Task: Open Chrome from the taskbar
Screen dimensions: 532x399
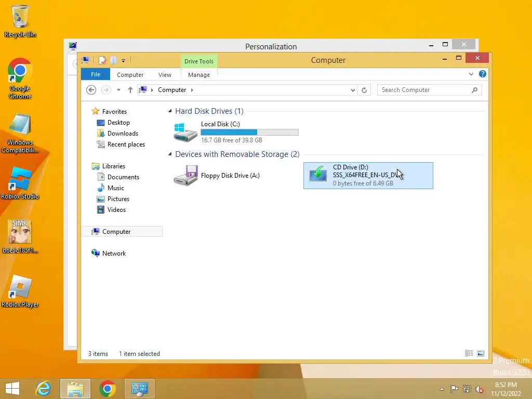Action: click(107, 389)
